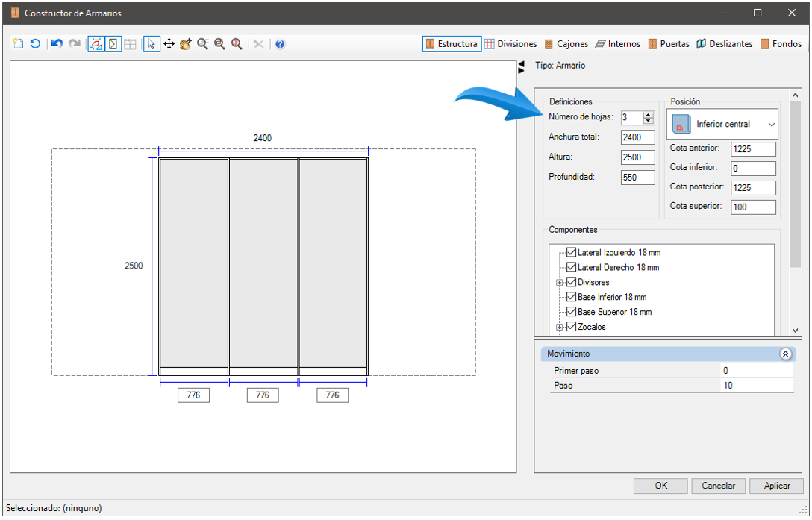Click the properties panel scroll down arrow
The height and width of the screenshot is (520, 812).
[796, 330]
